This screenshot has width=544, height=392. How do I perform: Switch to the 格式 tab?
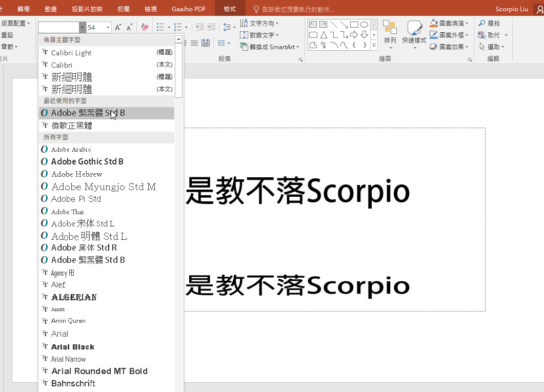pyautogui.click(x=230, y=9)
